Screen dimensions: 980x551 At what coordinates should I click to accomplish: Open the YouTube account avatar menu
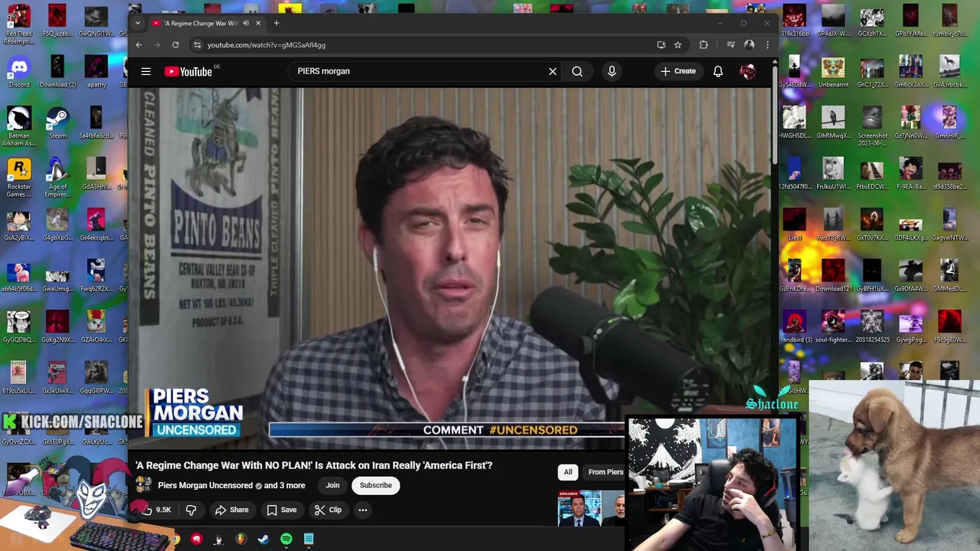(x=748, y=71)
